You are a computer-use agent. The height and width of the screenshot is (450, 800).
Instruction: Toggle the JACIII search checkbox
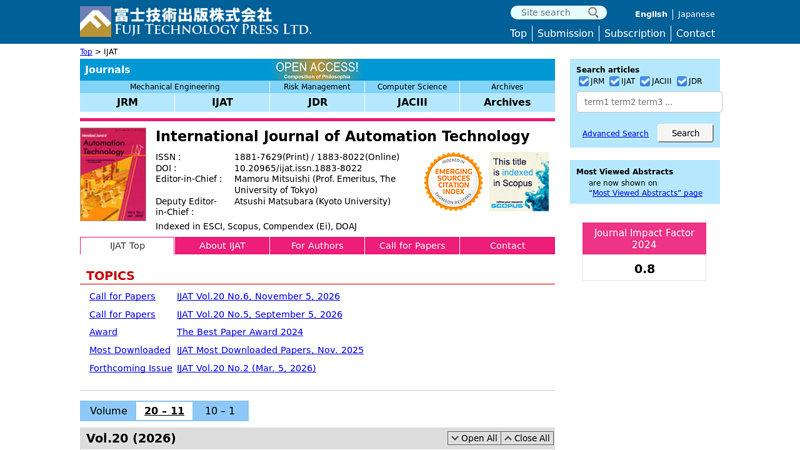click(645, 81)
